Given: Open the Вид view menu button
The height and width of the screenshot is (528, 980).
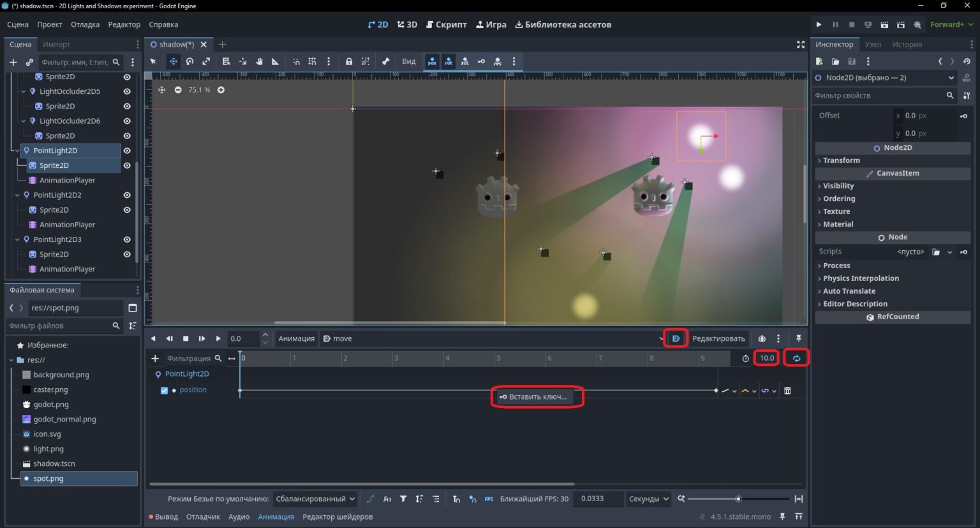Looking at the screenshot, I should tap(409, 61).
